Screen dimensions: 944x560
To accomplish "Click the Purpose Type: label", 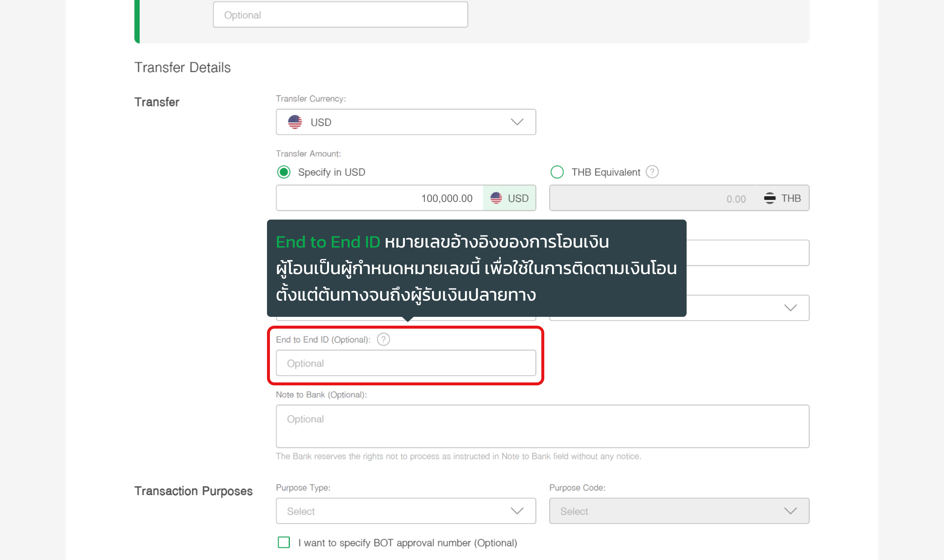I will tap(303, 487).
